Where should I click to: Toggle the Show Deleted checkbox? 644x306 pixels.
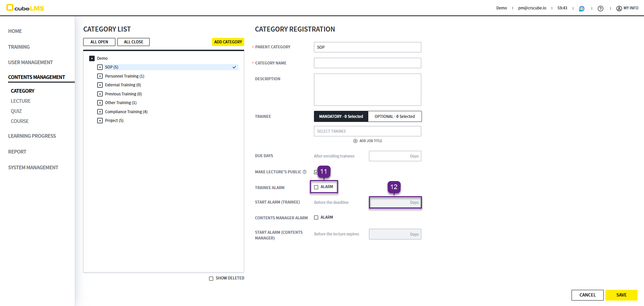pyautogui.click(x=211, y=278)
